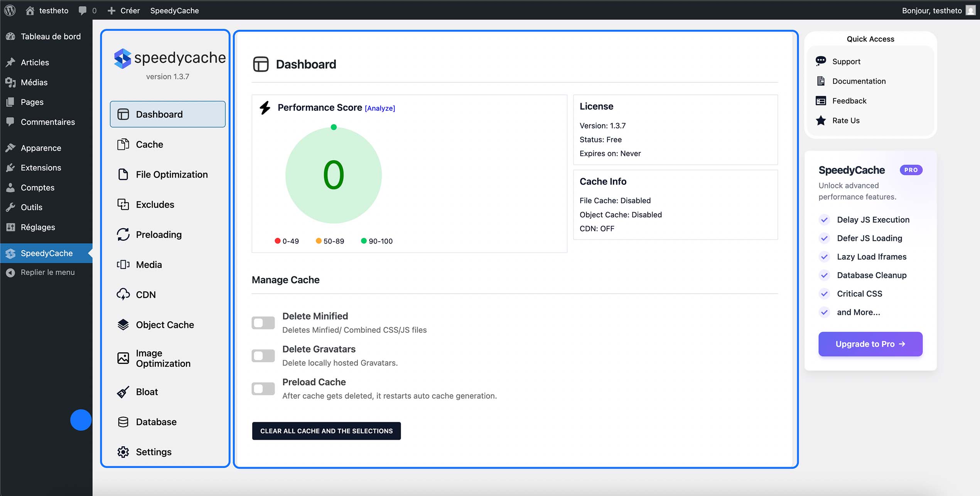Select the File Optimization icon

tap(123, 174)
